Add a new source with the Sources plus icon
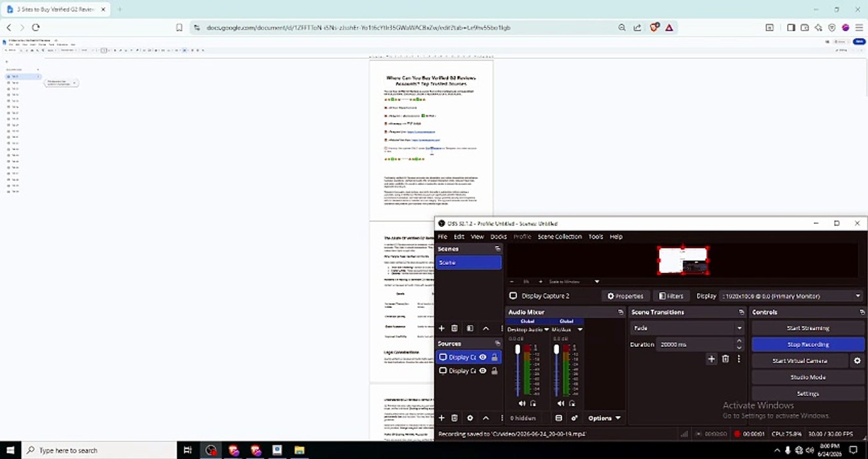This screenshot has width=868, height=459. click(x=442, y=418)
